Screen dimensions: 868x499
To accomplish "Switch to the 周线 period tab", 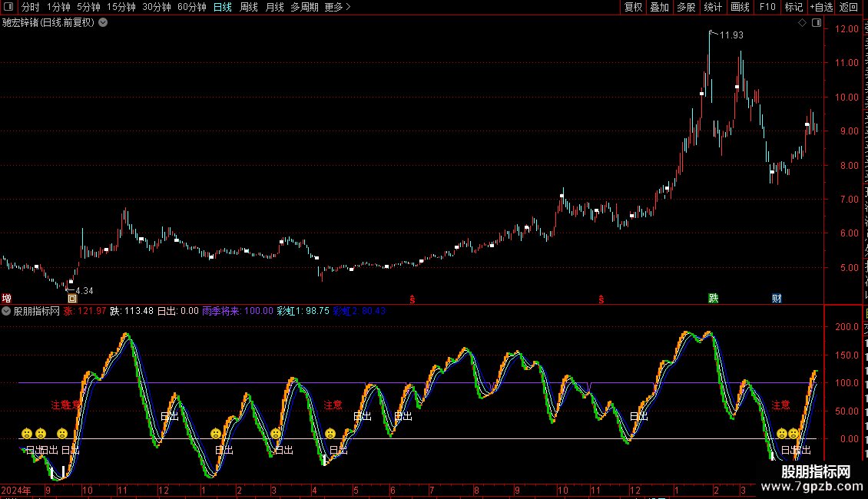I will click(249, 7).
